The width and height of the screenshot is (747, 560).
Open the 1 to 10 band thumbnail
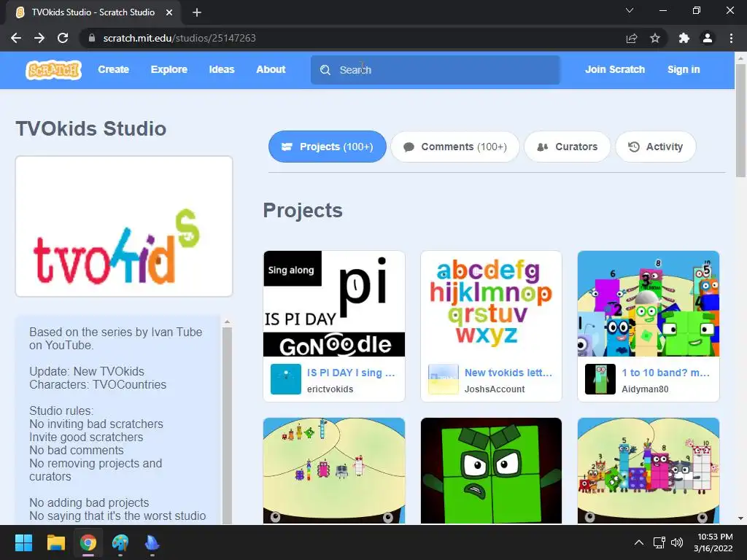649,304
